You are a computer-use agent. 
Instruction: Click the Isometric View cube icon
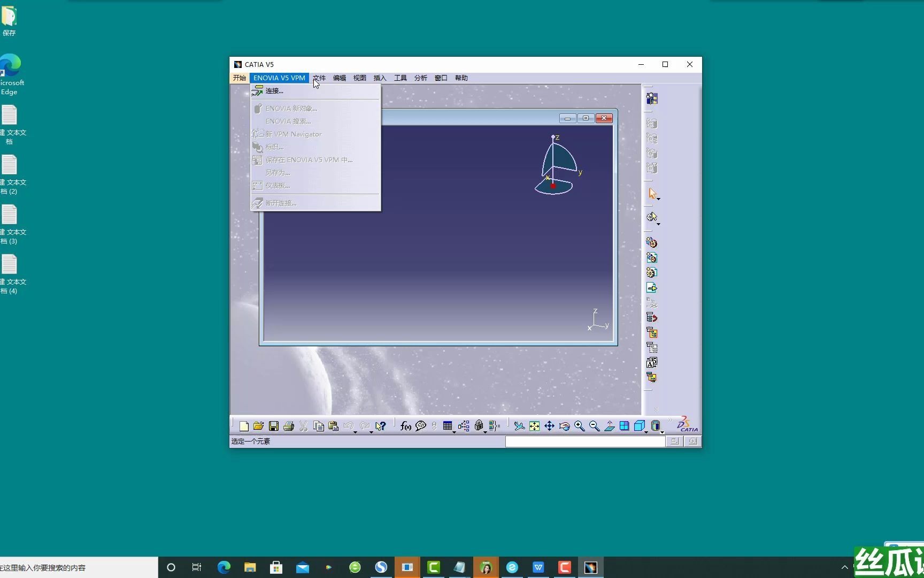[x=639, y=426]
